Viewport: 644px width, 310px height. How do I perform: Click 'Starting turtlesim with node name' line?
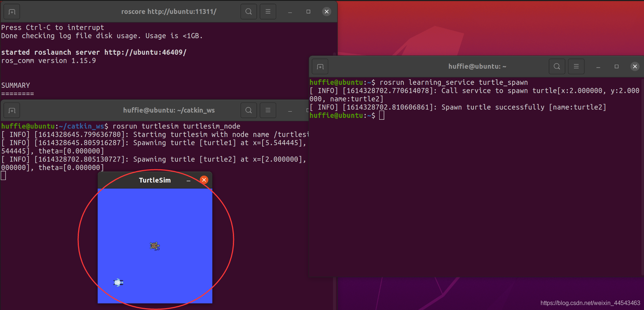154,134
